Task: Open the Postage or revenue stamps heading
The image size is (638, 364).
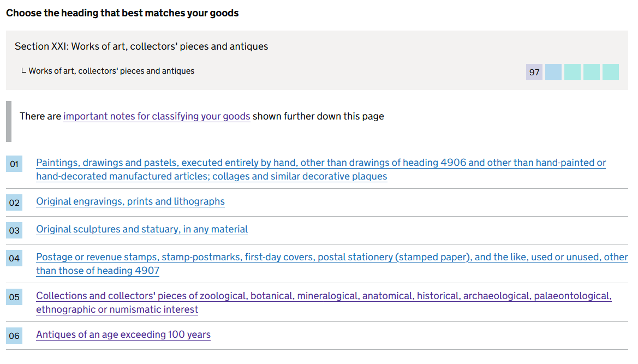Action: 332,257
